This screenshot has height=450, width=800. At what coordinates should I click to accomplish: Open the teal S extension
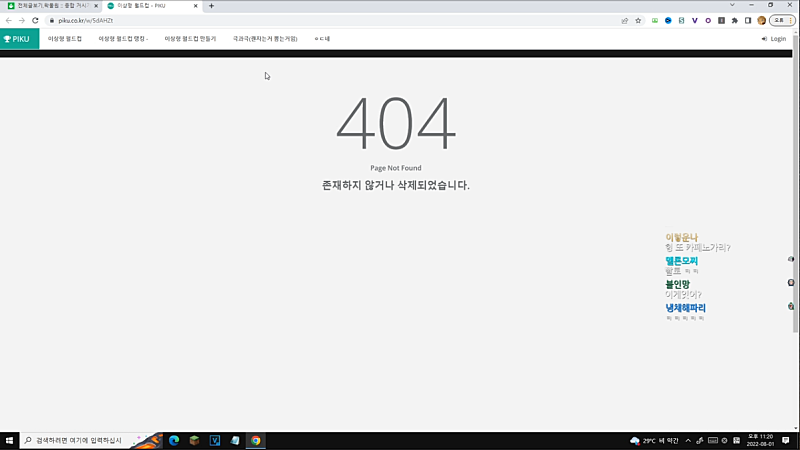(681, 20)
